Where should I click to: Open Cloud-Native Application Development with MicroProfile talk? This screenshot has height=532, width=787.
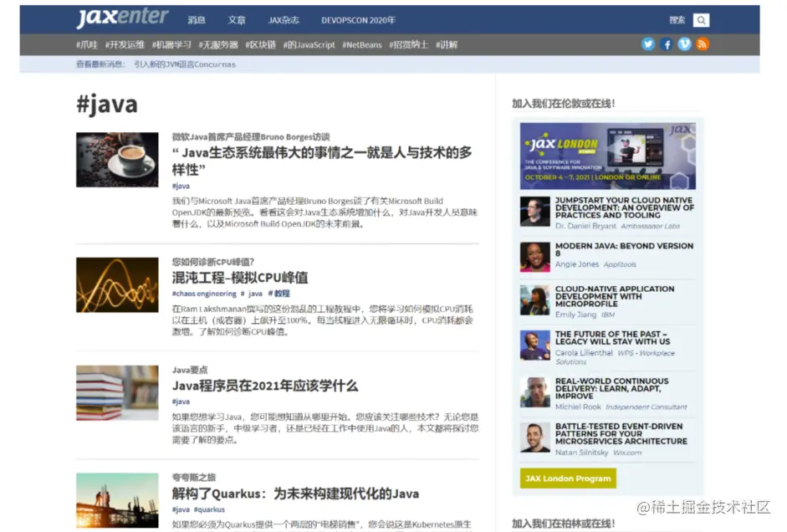click(615, 296)
